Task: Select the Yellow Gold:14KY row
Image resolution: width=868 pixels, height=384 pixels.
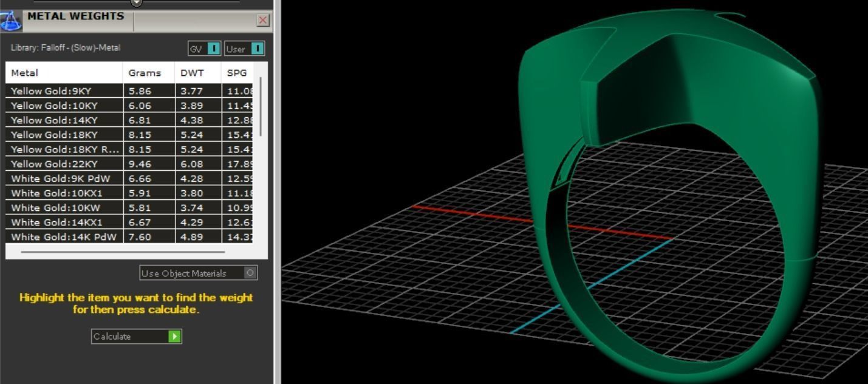Action: 129,120
